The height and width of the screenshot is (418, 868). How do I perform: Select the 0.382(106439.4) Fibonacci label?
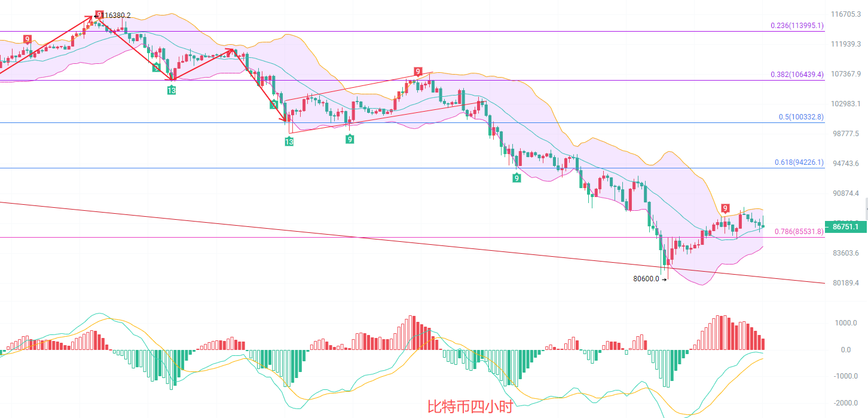(x=797, y=75)
